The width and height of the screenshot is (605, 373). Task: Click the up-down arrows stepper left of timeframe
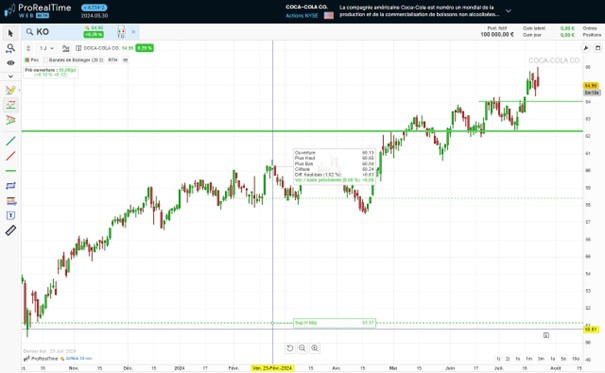click(x=28, y=48)
